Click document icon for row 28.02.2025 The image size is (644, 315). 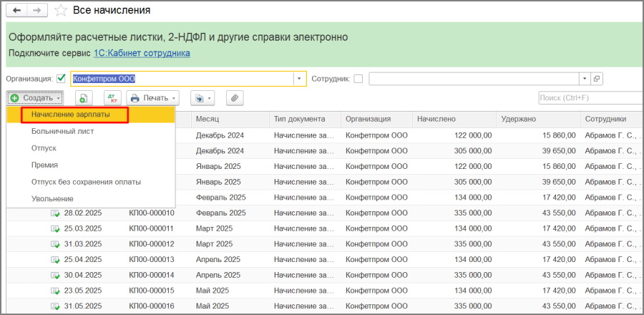[x=55, y=213]
